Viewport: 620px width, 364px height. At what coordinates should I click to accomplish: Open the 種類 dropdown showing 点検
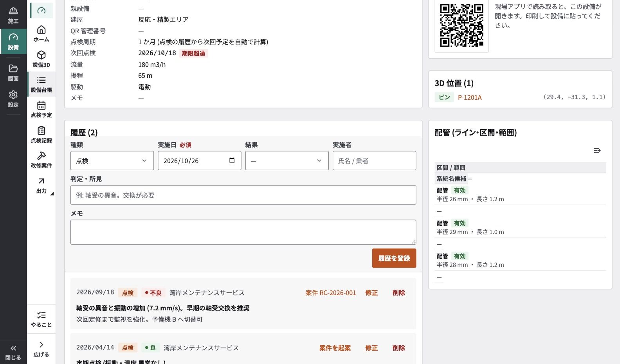point(112,160)
